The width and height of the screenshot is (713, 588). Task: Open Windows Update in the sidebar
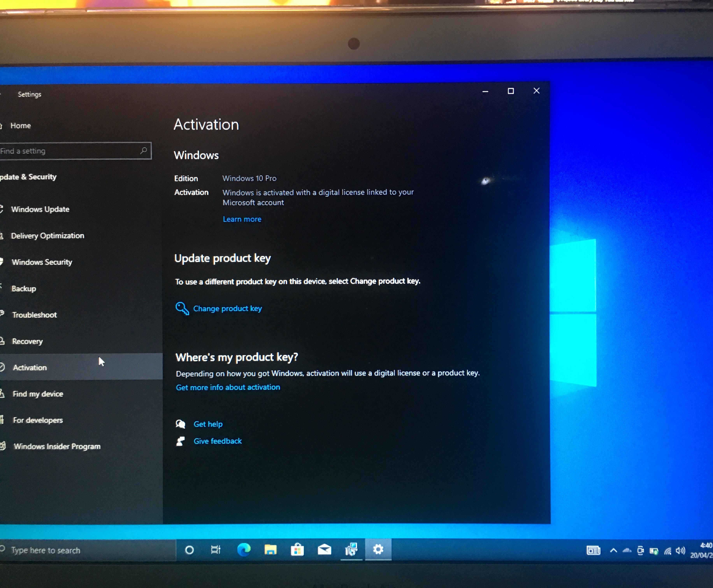[x=40, y=209]
